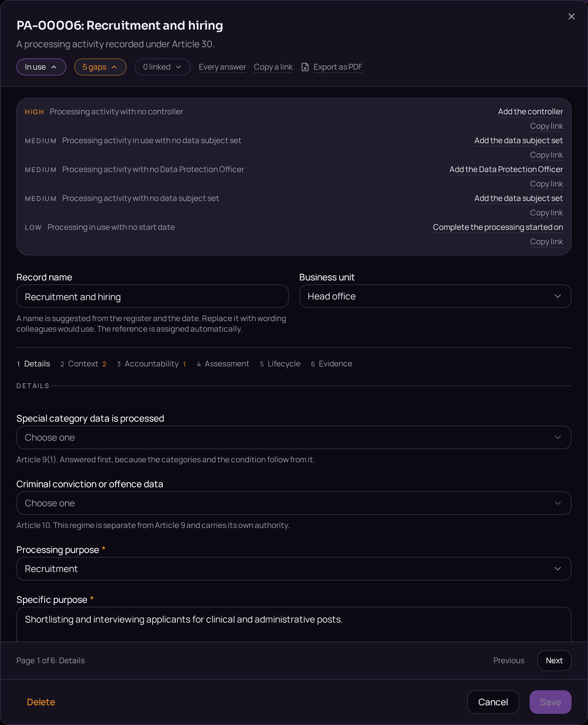Switch to the Context tab
This screenshot has height=725, width=588.
(x=83, y=364)
